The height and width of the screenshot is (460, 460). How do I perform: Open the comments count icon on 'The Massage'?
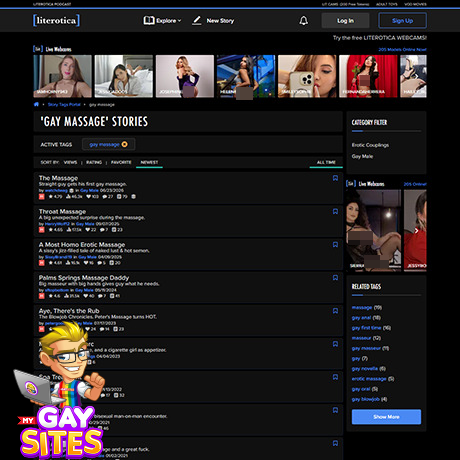(x=108, y=197)
